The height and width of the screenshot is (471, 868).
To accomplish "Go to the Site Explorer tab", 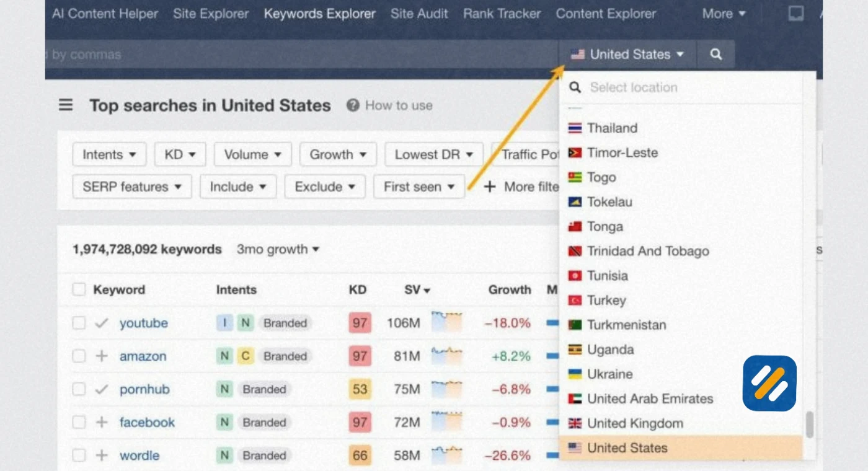I will [x=211, y=14].
